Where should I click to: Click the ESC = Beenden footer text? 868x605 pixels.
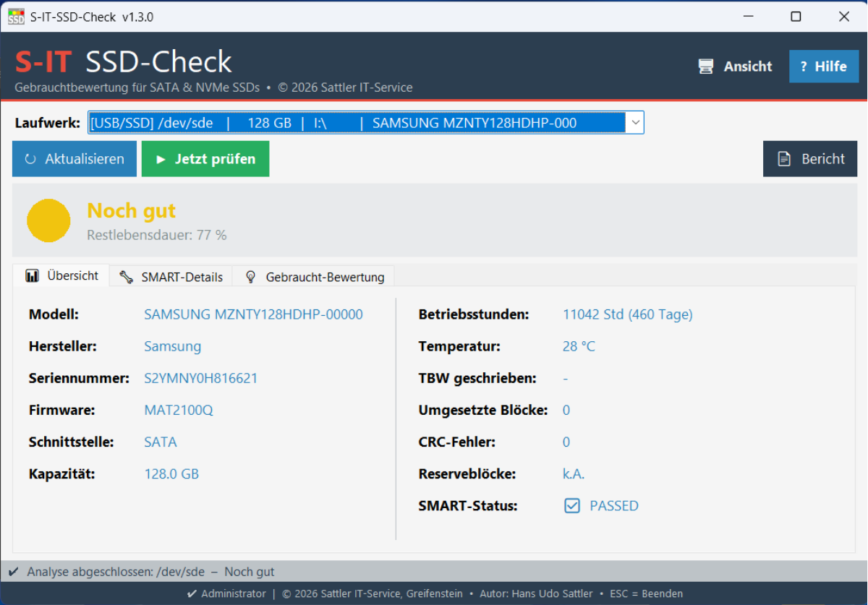pos(647,593)
